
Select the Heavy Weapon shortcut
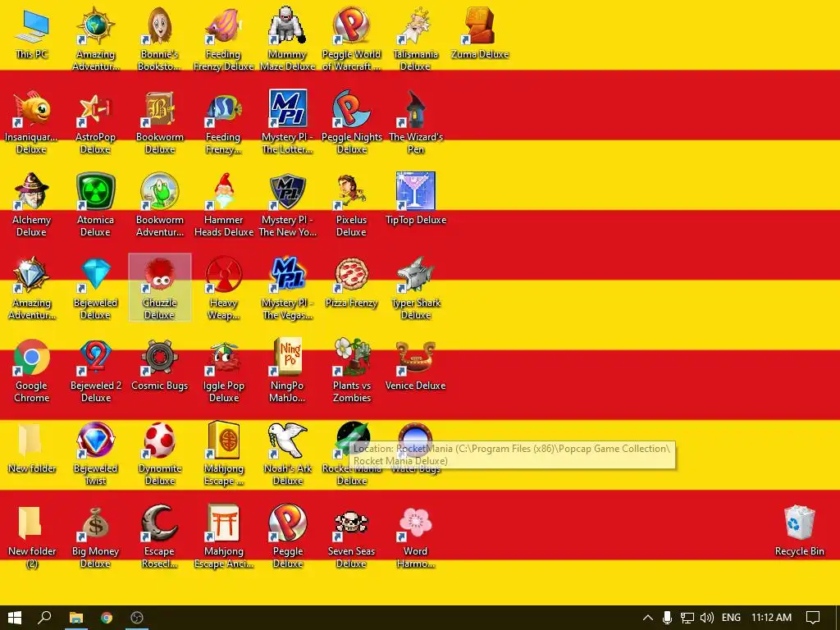[223, 288]
